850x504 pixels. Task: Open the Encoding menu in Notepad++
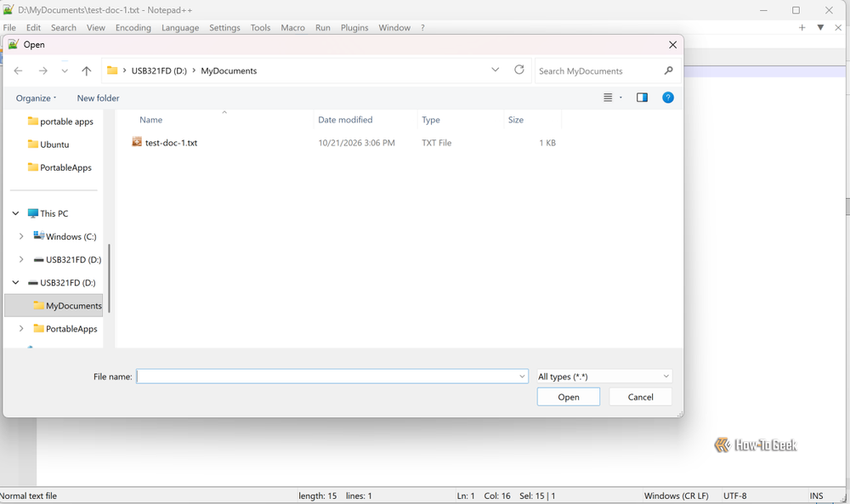click(x=133, y=28)
